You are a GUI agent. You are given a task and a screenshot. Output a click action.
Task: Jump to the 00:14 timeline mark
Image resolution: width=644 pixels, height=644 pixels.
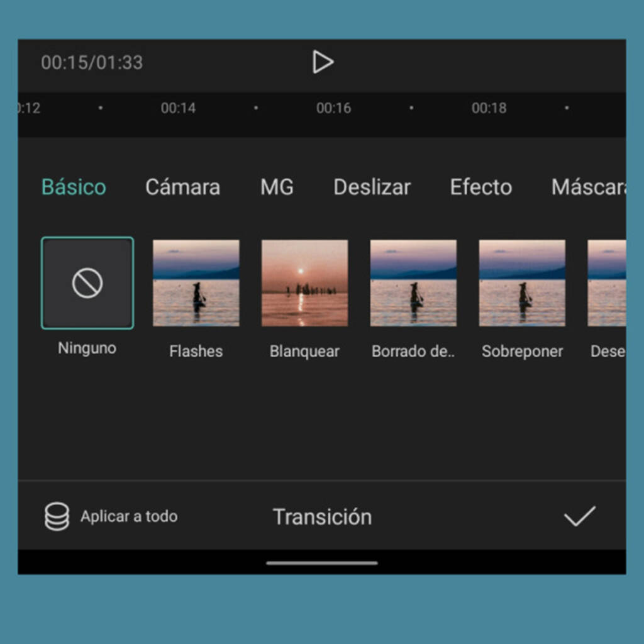click(x=178, y=108)
